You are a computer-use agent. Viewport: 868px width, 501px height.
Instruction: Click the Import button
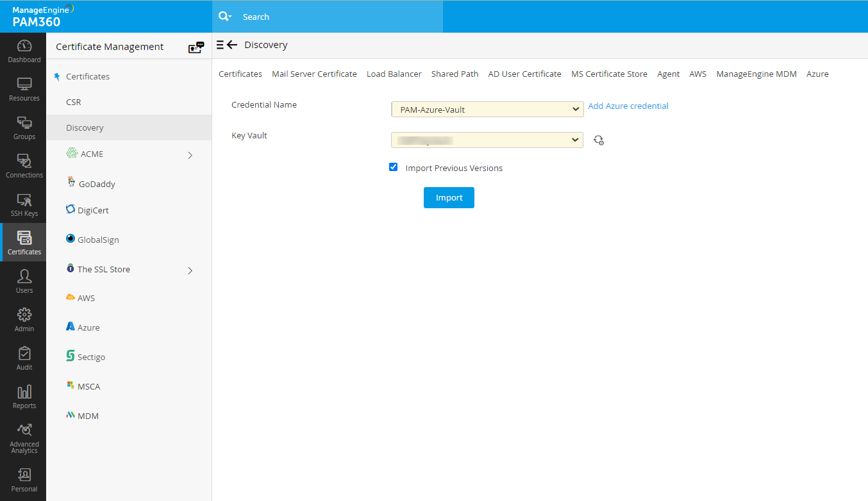(449, 197)
